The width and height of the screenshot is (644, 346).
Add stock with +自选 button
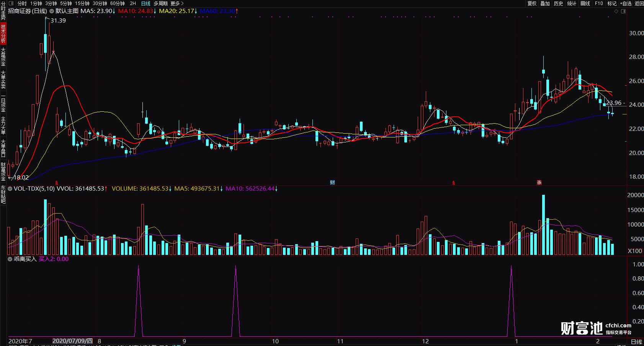[626, 3]
